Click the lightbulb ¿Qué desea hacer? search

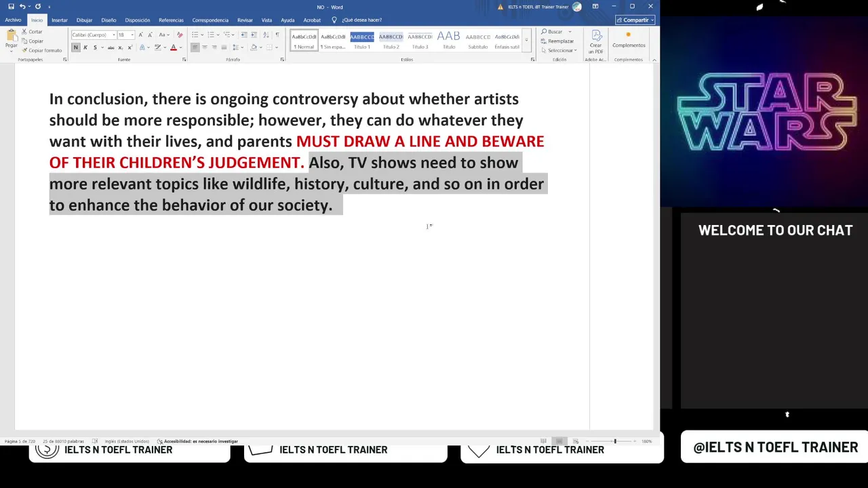click(357, 20)
